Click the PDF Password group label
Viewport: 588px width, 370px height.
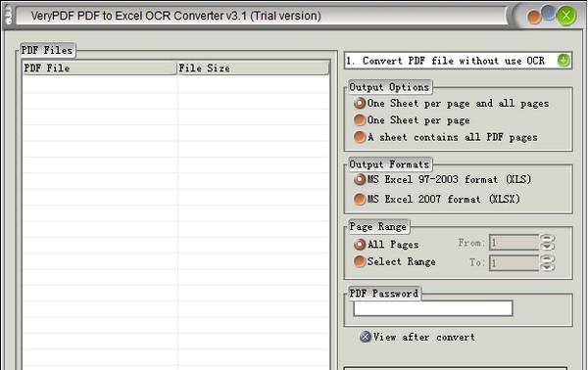tap(383, 294)
